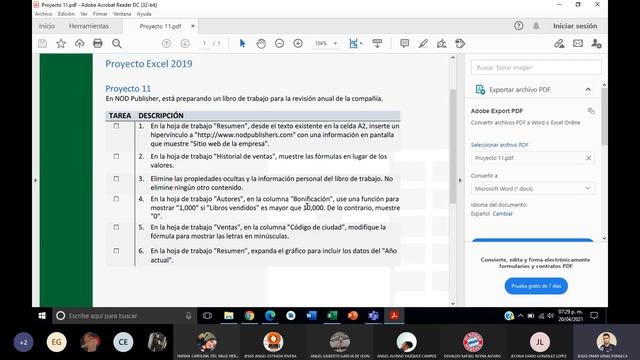This screenshot has width=640, height=360.
Task: Click the scrolling mode toolbar icon
Action: pyautogui.click(x=377, y=43)
